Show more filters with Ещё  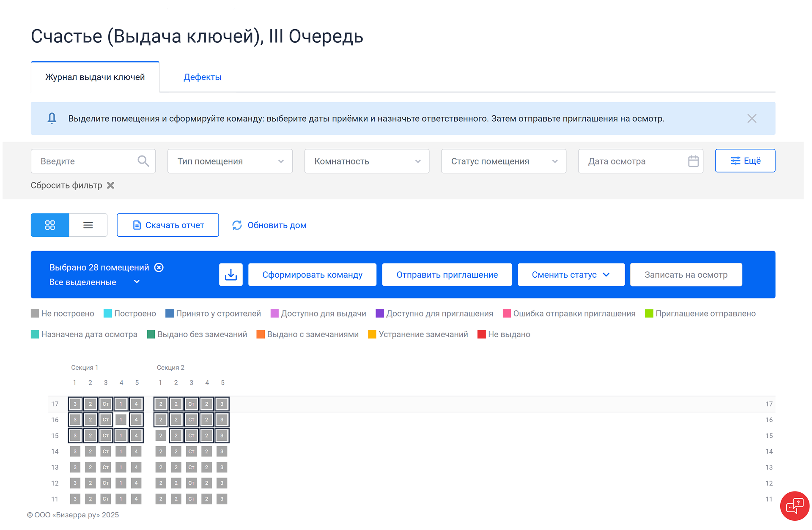745,161
